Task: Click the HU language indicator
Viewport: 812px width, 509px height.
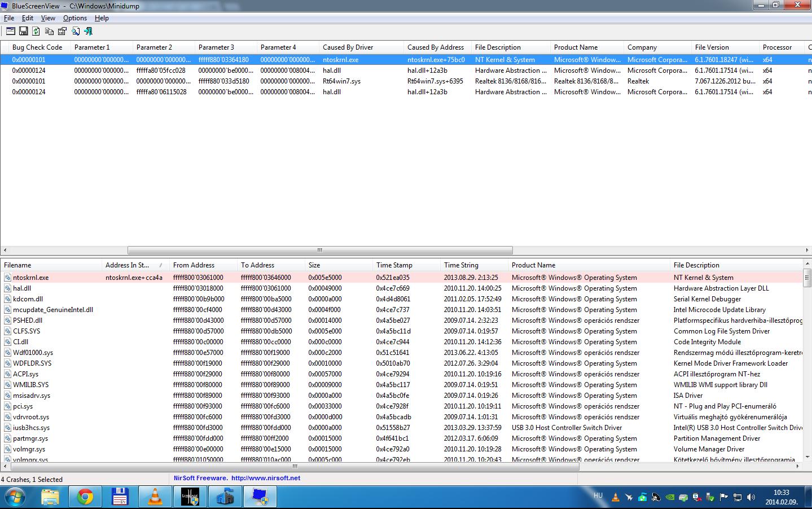Action: coord(598,495)
